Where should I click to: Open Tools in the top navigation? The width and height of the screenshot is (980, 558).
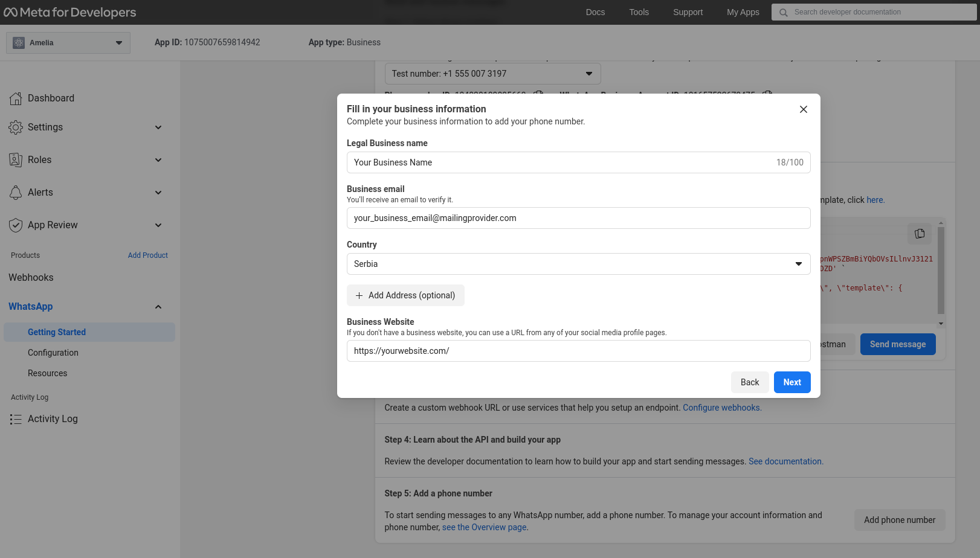coord(639,12)
